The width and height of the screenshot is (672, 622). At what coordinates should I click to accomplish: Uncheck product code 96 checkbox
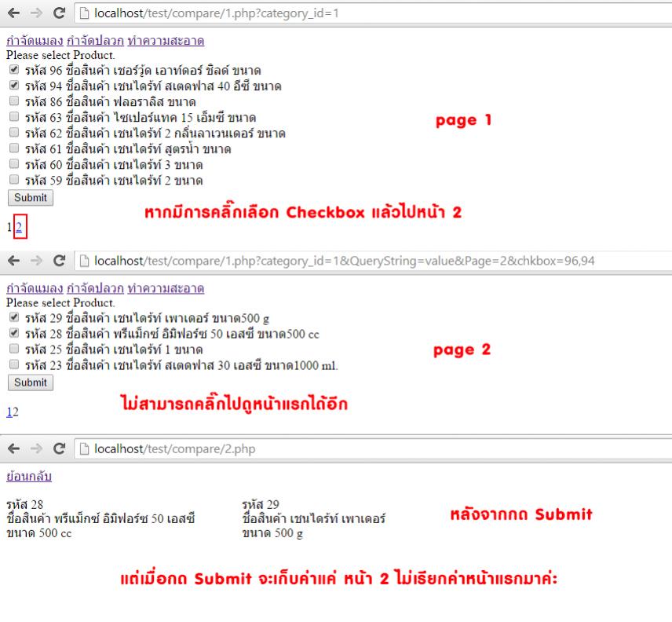[14, 69]
